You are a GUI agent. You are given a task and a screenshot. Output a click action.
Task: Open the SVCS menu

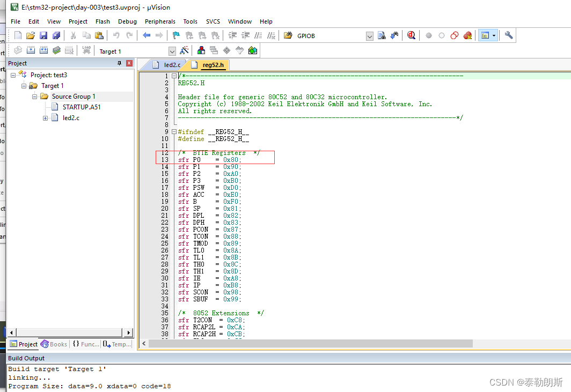point(213,21)
